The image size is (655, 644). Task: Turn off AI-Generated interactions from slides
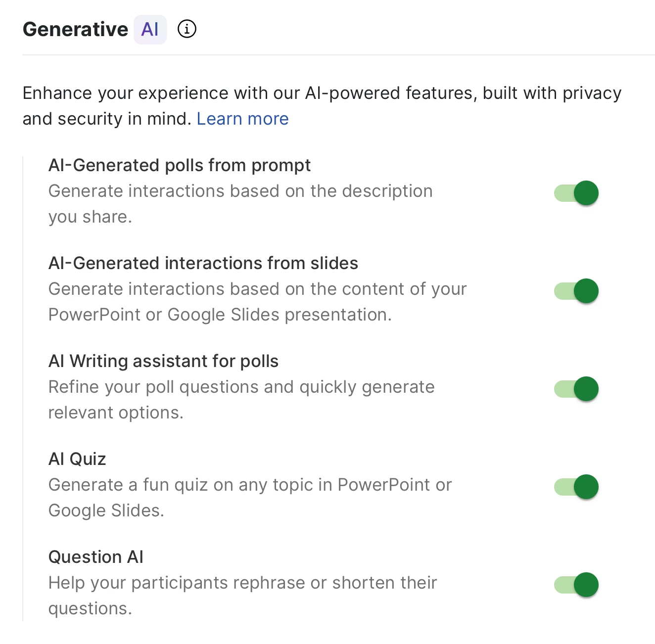click(576, 291)
